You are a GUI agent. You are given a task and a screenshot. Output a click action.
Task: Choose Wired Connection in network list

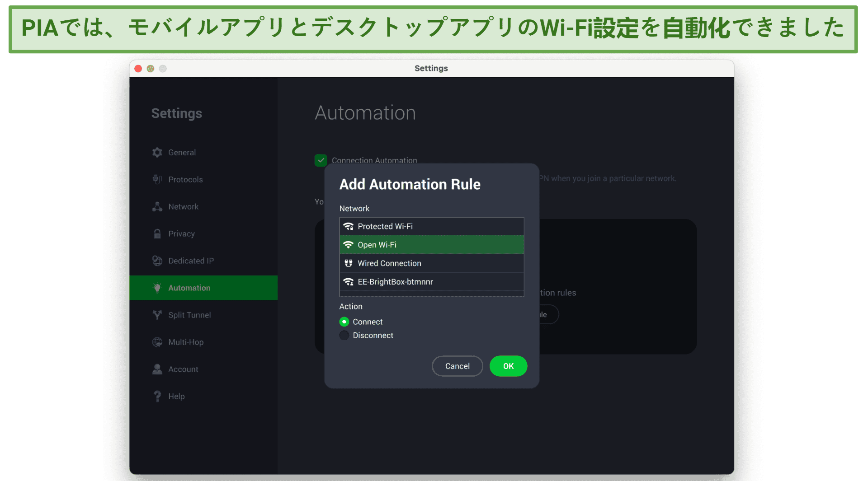pos(432,263)
